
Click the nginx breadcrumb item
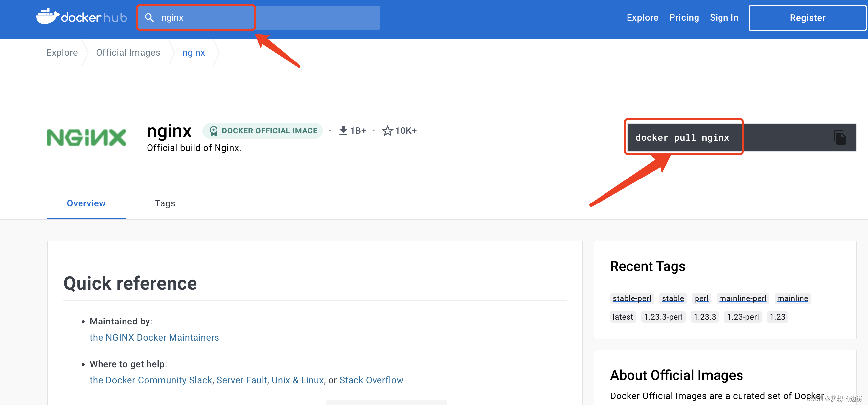click(194, 52)
